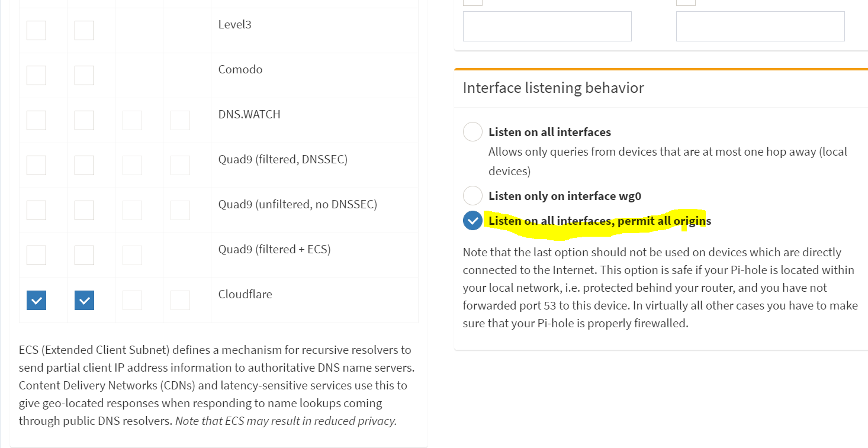Screen dimensions: 868x448
Task: Check the second checkbox in Level3 row
Action: coord(84,30)
